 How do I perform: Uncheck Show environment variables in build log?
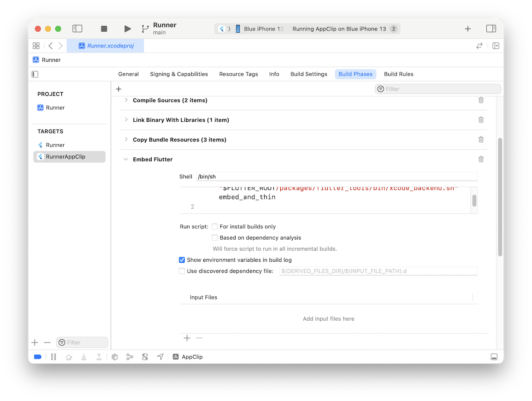(182, 260)
